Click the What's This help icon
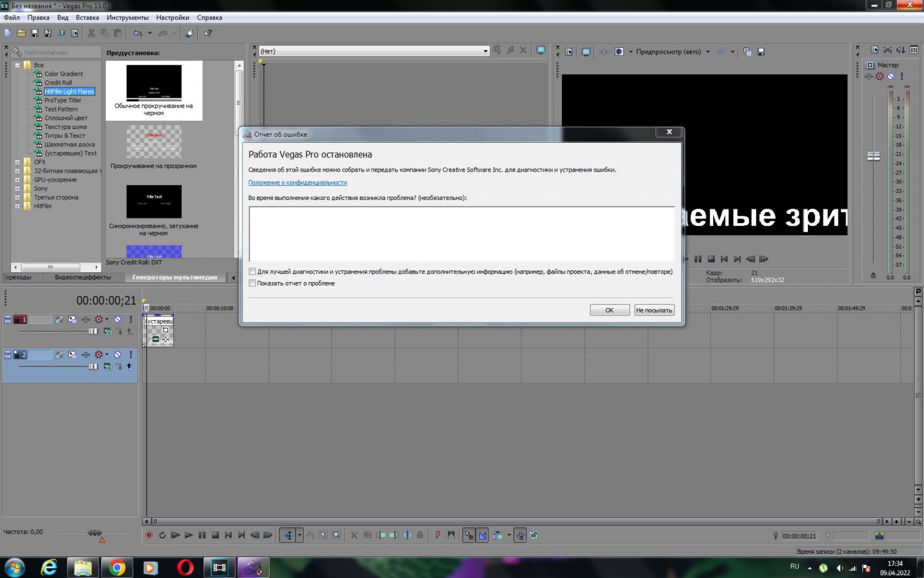This screenshot has height=578, width=924. tap(208, 34)
